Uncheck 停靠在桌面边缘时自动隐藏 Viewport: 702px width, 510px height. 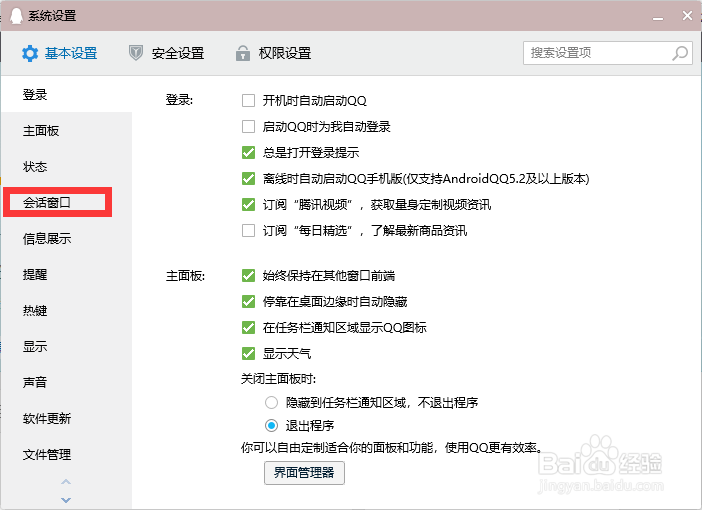click(x=248, y=301)
